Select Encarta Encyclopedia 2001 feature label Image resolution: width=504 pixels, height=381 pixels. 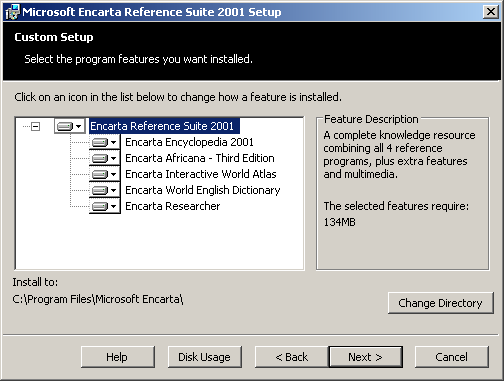click(189, 142)
